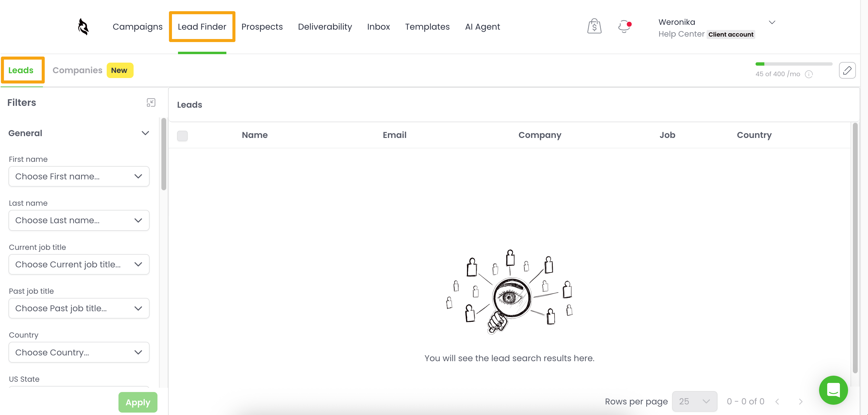The height and width of the screenshot is (415, 868).
Task: Collapse the General filter section
Action: click(145, 133)
